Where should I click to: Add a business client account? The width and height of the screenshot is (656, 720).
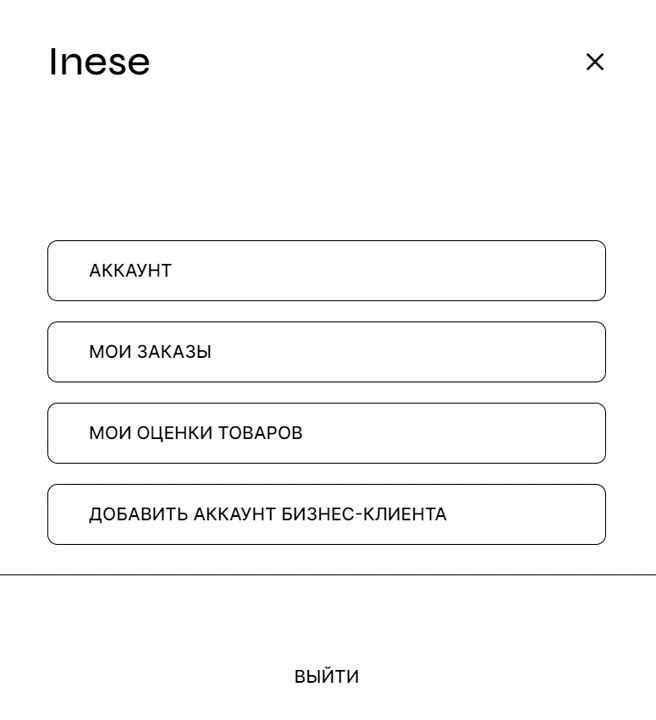click(x=326, y=514)
